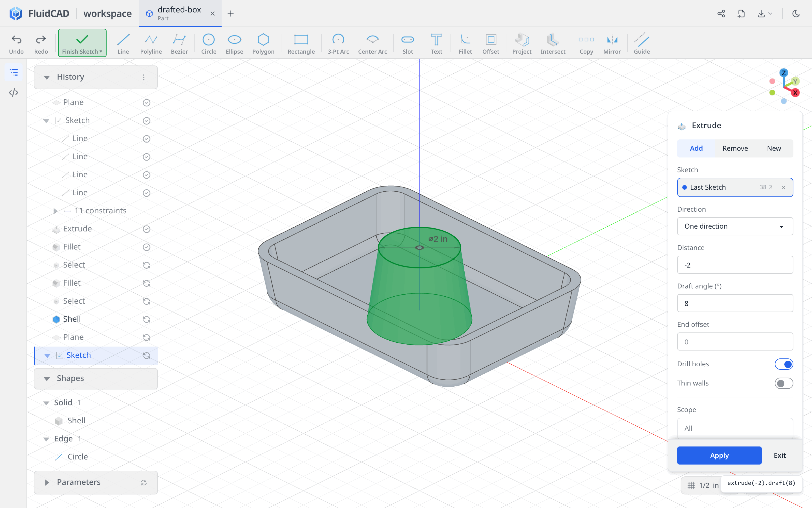Select the Rectangle tool
Viewport: 812px width, 508px height.
301,44
